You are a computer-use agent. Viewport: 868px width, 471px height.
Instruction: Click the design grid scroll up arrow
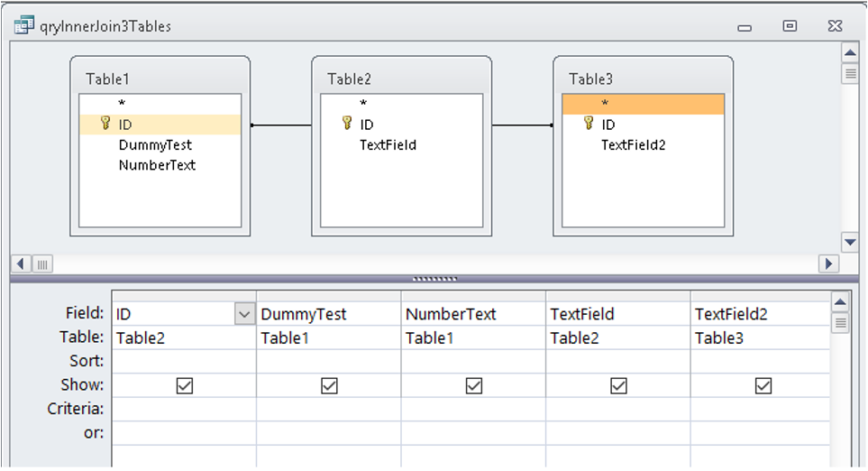click(x=840, y=302)
